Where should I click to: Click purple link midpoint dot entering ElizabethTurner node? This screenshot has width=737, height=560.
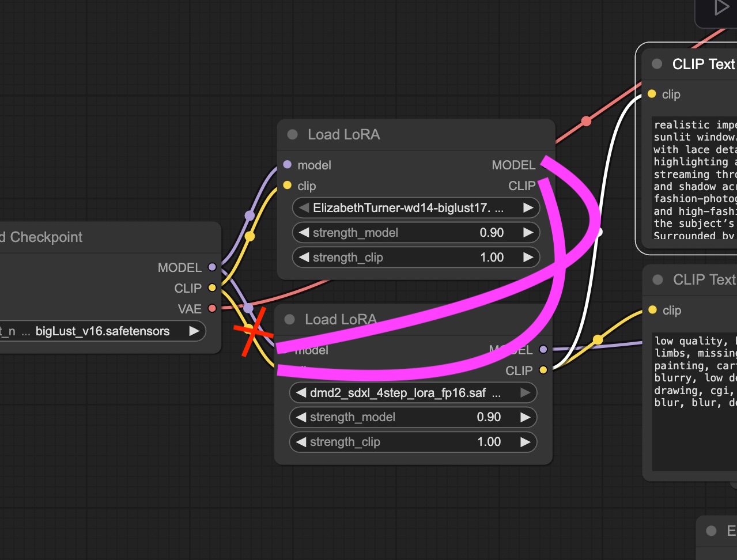[x=250, y=215]
